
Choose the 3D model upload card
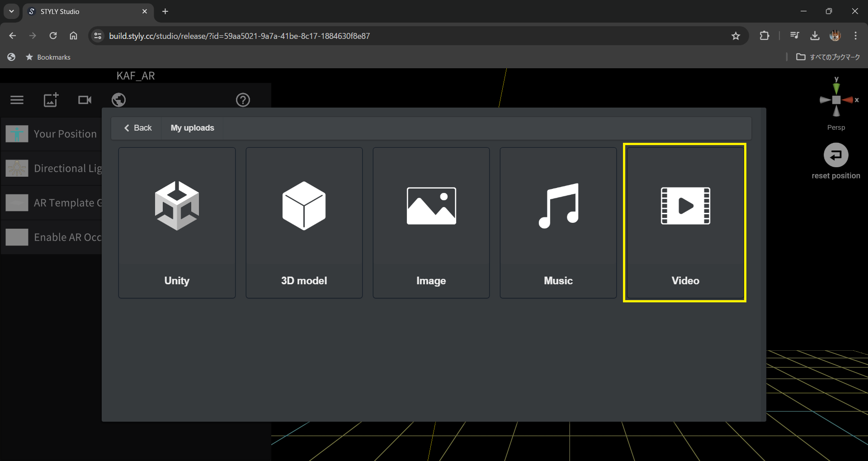(x=304, y=223)
